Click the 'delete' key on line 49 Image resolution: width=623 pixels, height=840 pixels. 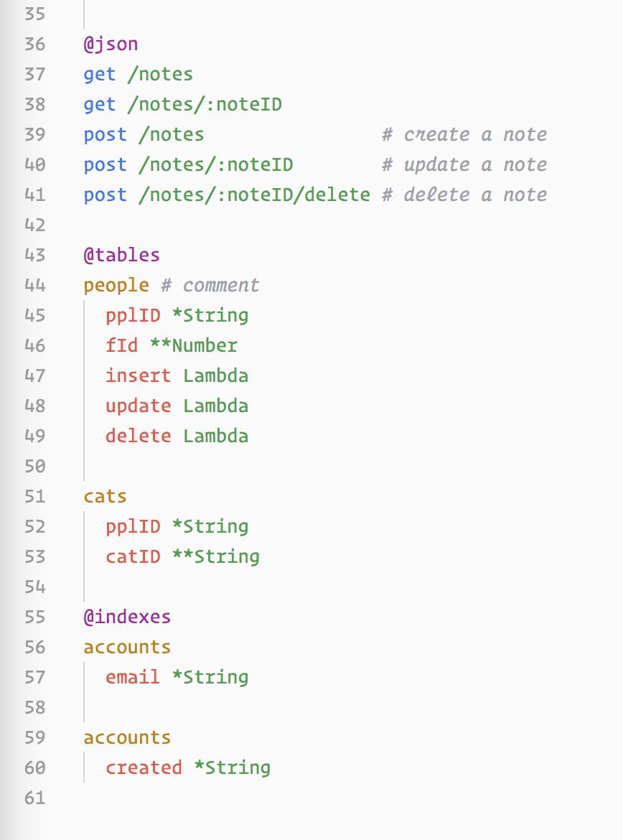pyautogui.click(x=139, y=436)
